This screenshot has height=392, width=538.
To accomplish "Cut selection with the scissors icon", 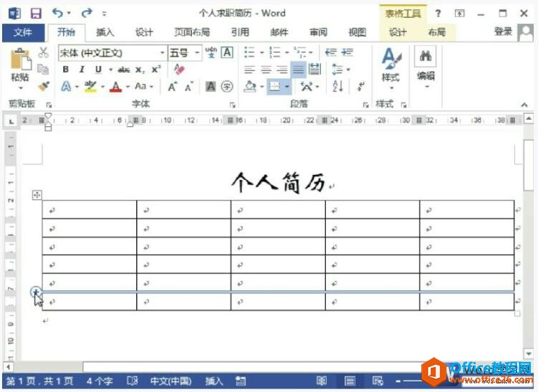I will coord(43,52).
